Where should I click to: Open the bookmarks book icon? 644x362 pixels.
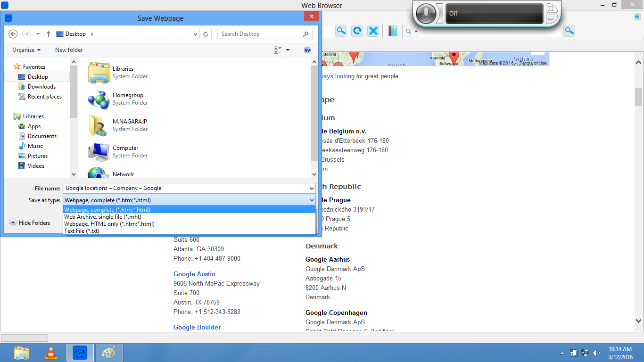point(392,31)
